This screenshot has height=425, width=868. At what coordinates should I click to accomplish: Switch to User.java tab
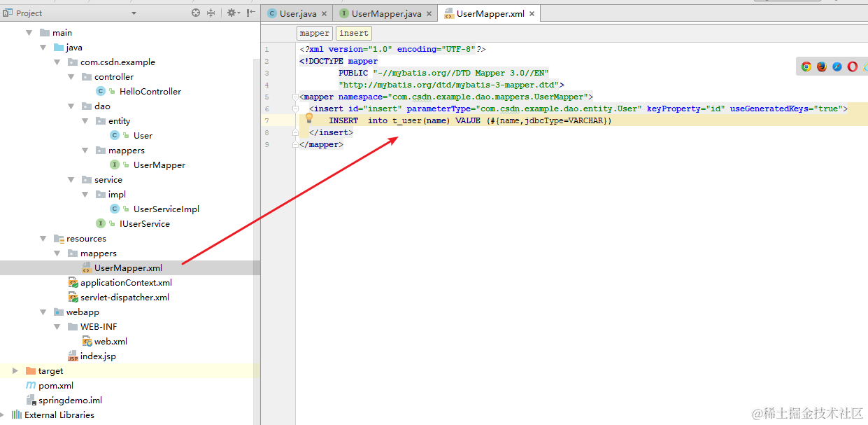coord(297,13)
